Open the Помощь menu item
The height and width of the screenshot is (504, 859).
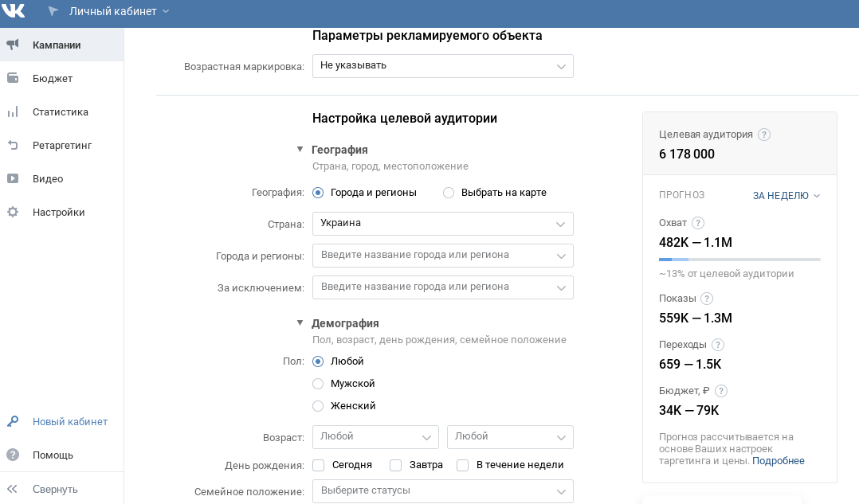[x=53, y=455]
